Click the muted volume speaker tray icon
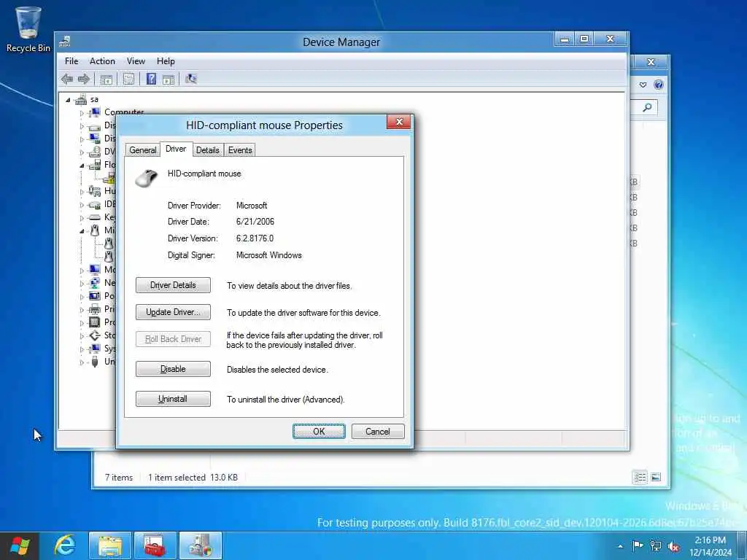747x560 pixels. click(673, 546)
